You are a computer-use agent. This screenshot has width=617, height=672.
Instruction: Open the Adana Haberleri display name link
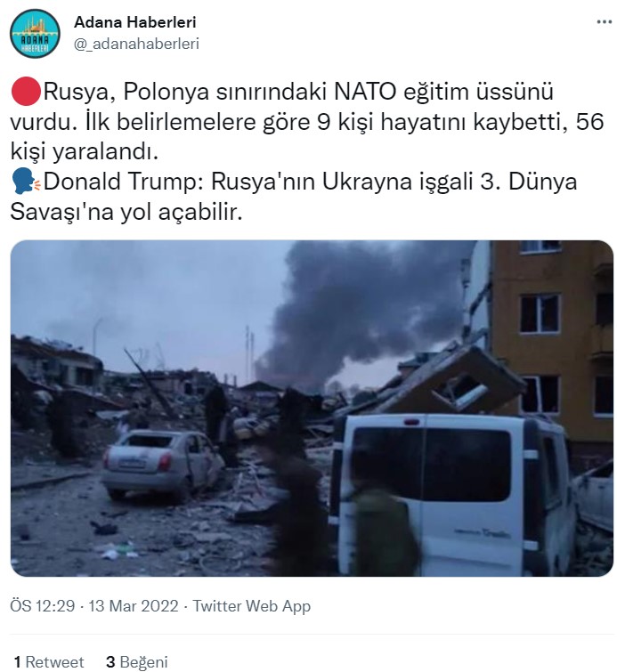(134, 22)
